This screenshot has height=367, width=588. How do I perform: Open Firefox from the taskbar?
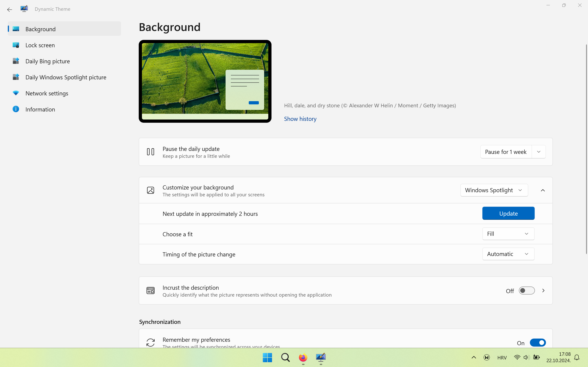pyautogui.click(x=303, y=357)
